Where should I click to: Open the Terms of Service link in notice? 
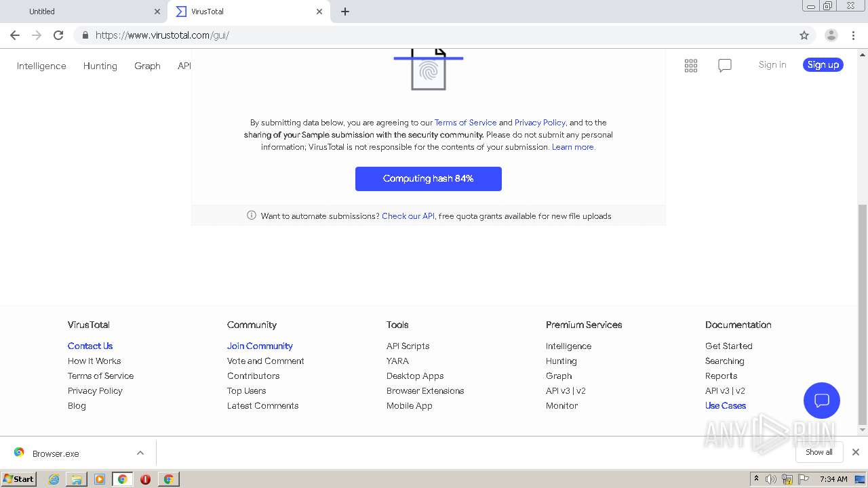pyautogui.click(x=465, y=123)
